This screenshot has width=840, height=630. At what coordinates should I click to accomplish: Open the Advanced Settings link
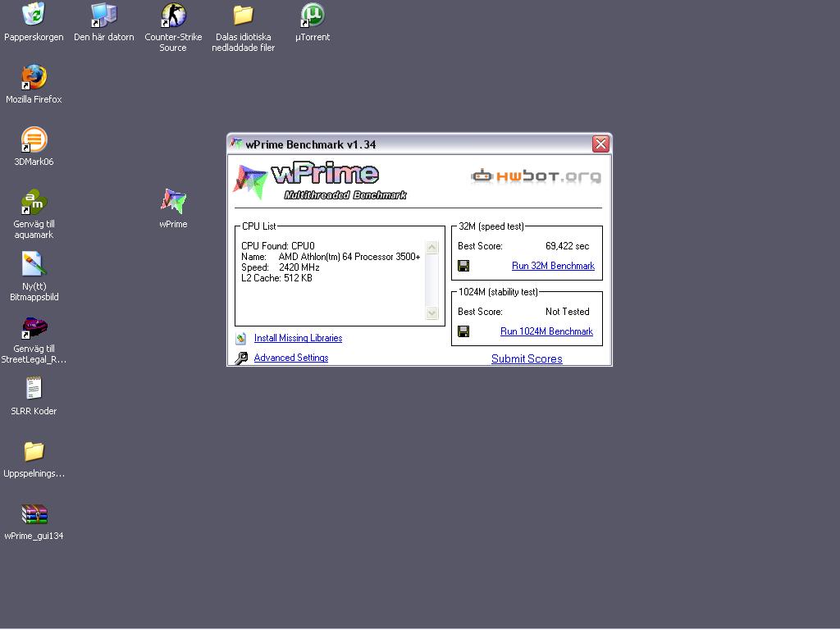[x=291, y=358]
